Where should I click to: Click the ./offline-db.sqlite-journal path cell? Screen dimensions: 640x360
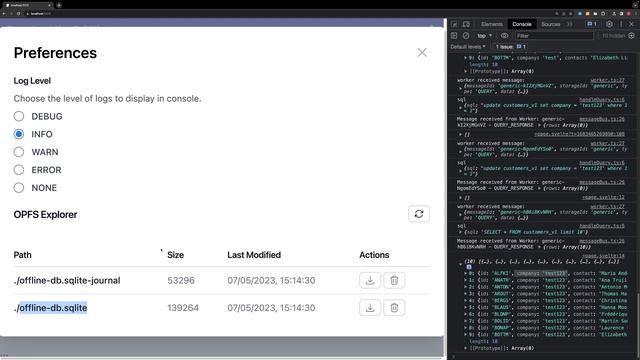67,280
